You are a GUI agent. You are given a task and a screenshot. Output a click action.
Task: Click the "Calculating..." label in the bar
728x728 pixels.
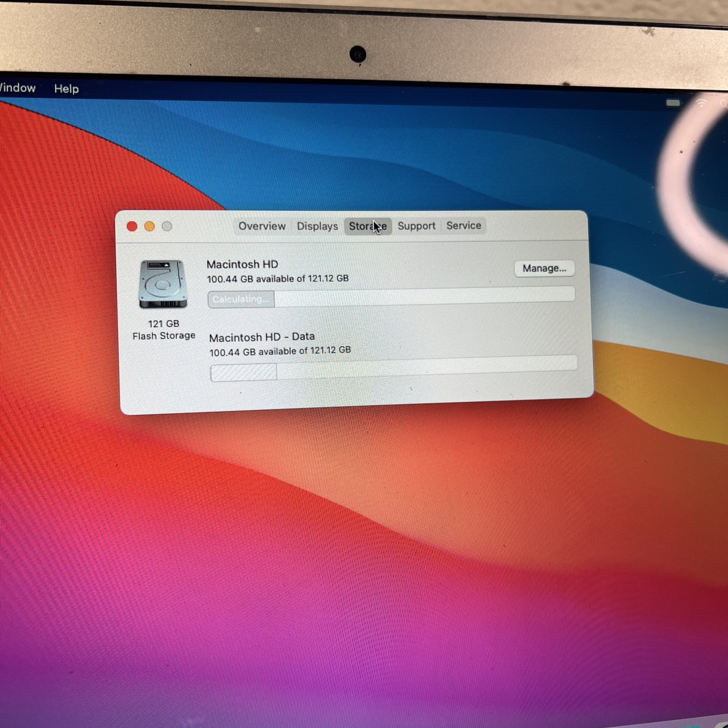(x=240, y=299)
